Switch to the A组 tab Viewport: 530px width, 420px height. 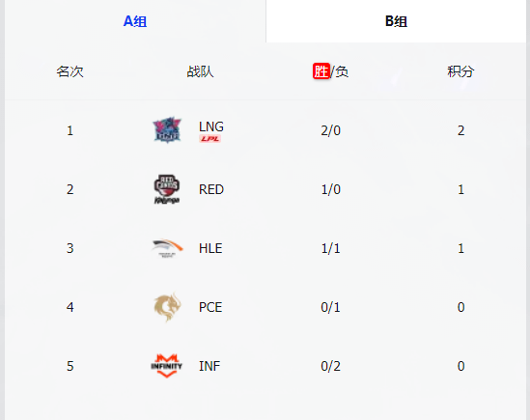coord(135,21)
